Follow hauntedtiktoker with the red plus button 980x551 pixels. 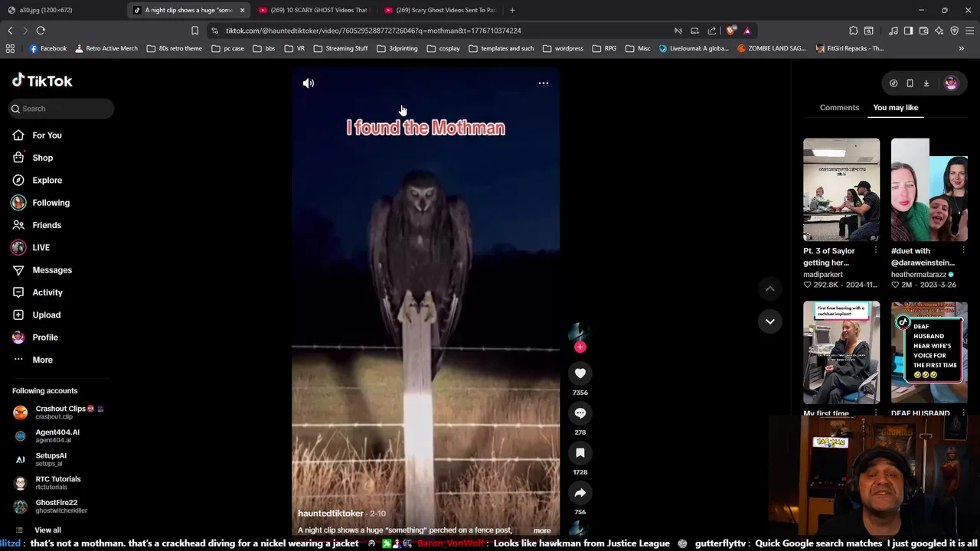tap(580, 347)
